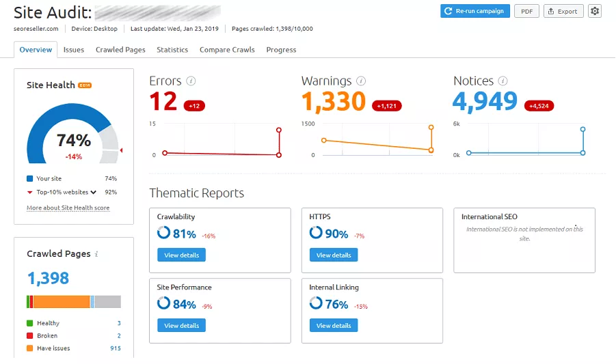Viewport: 616px width, 364px height.
Task: Expand the Top-10% websites dropdown
Action: pyautogui.click(x=93, y=192)
